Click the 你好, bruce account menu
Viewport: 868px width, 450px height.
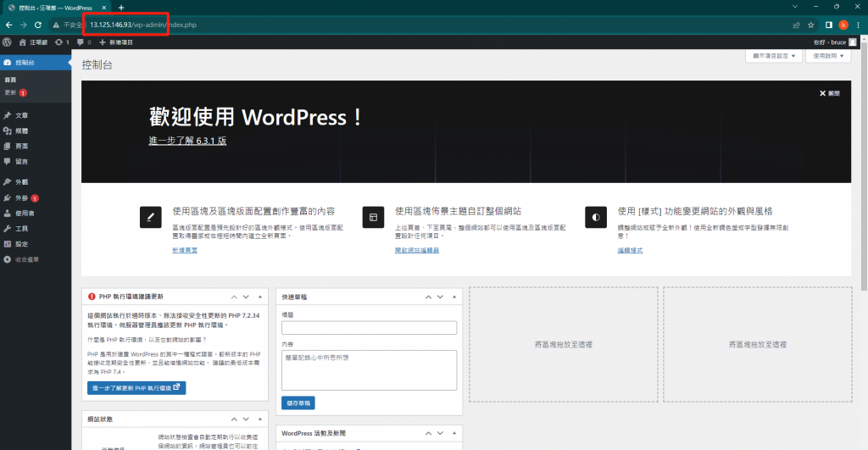point(835,42)
